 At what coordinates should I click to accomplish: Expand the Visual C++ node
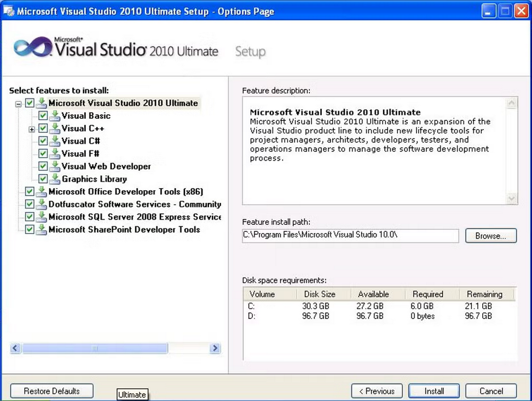point(32,129)
